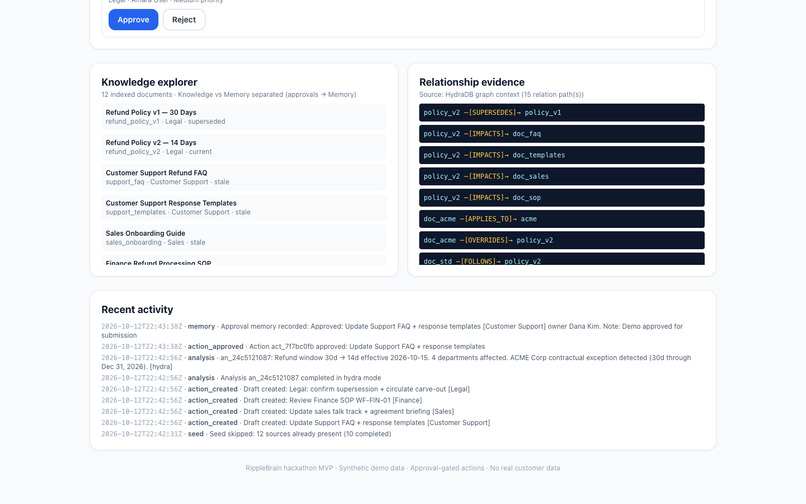Click the HydraDB graph context source line

501,95
